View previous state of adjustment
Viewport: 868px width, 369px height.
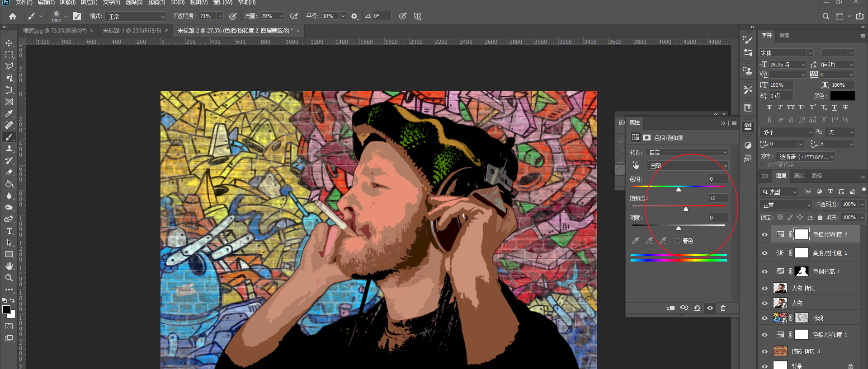[684, 308]
